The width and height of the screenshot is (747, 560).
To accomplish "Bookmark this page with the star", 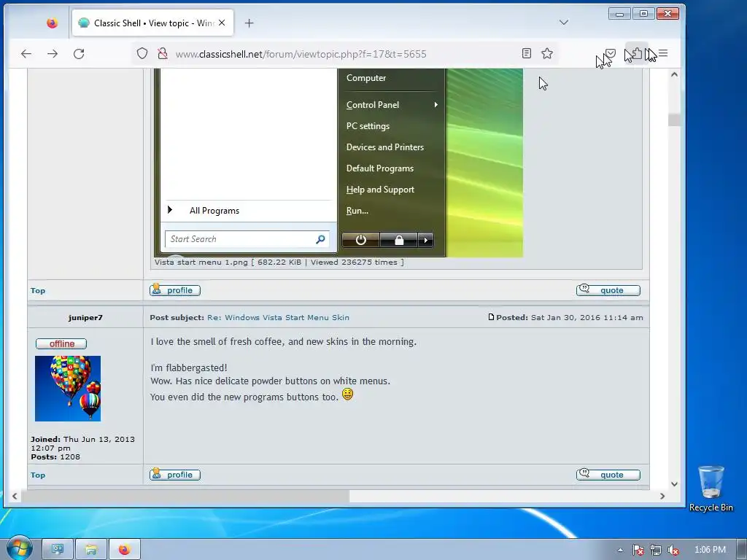I will click(x=547, y=53).
